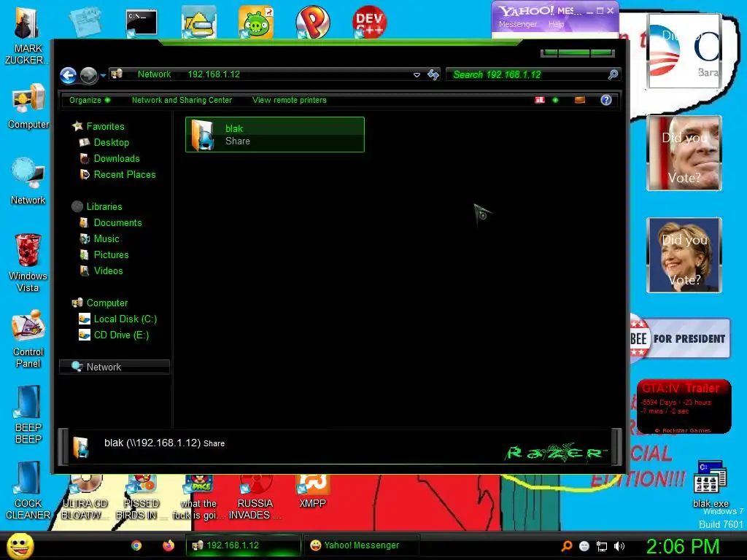This screenshot has height=560, width=747.
Task: Open Explorer help question mark
Action: coord(606,100)
